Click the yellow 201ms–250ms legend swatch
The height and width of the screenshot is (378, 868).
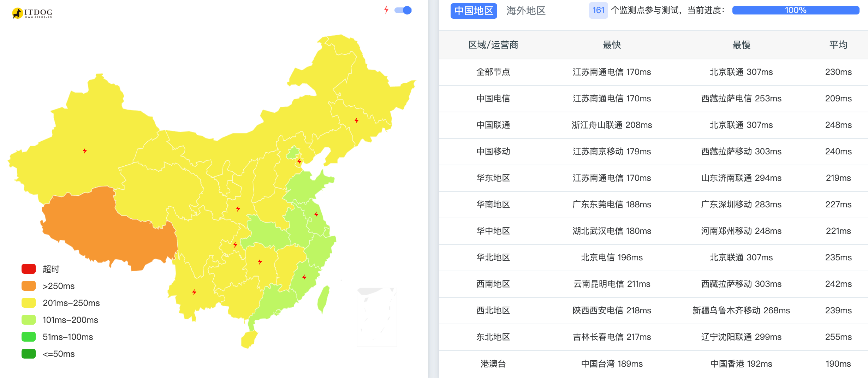29,303
